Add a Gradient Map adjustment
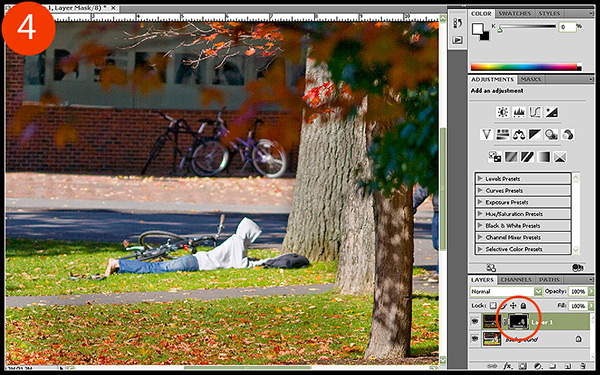600x375 pixels. 543,157
